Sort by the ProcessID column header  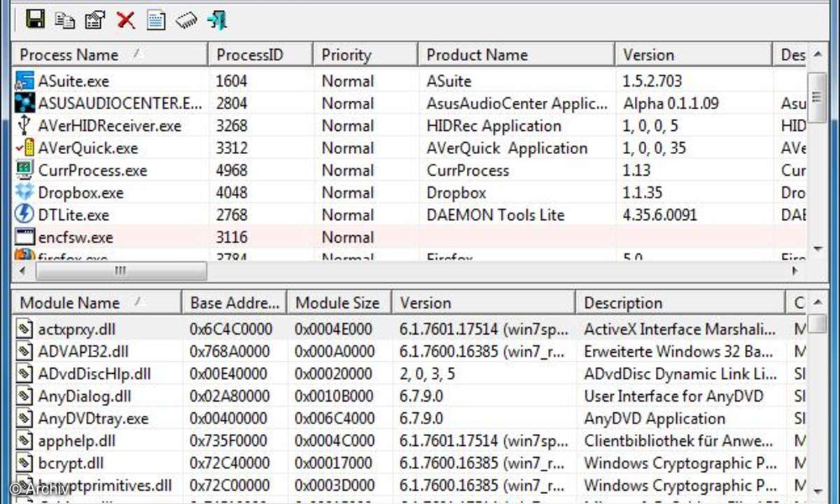coord(260,55)
